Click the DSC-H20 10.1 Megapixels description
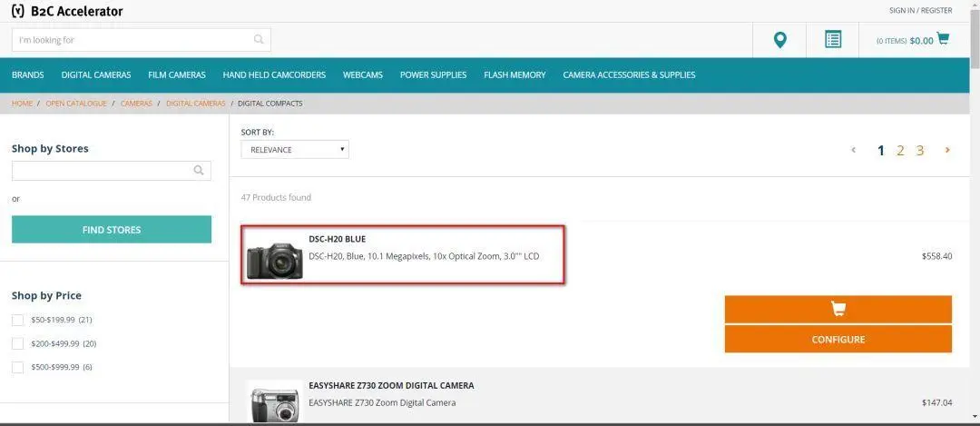 point(424,256)
